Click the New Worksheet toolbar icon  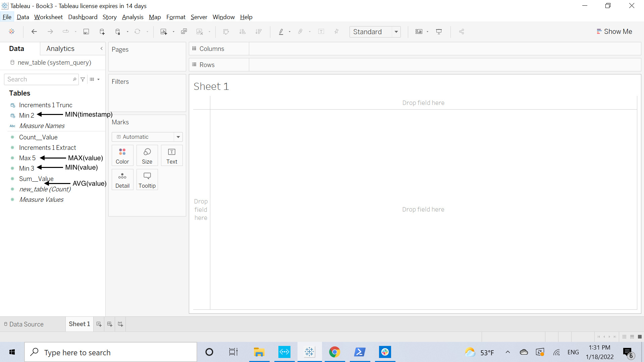click(164, 32)
